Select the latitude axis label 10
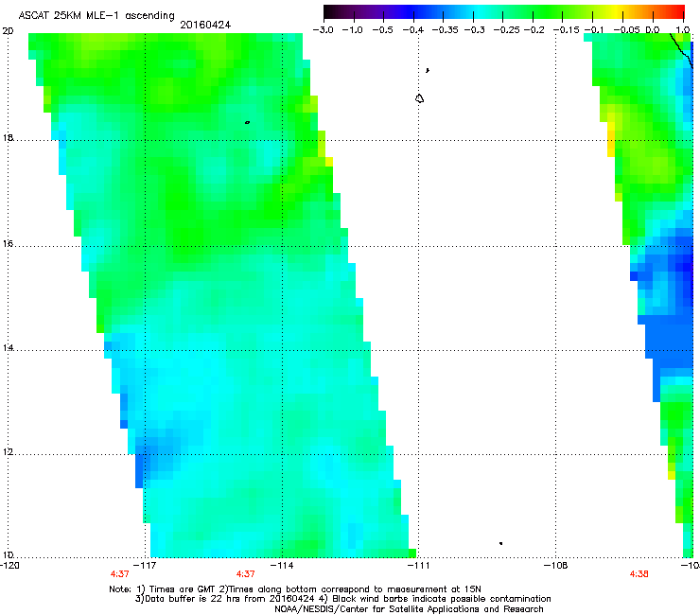Viewport: 700px width, 615px height. click(x=8, y=555)
